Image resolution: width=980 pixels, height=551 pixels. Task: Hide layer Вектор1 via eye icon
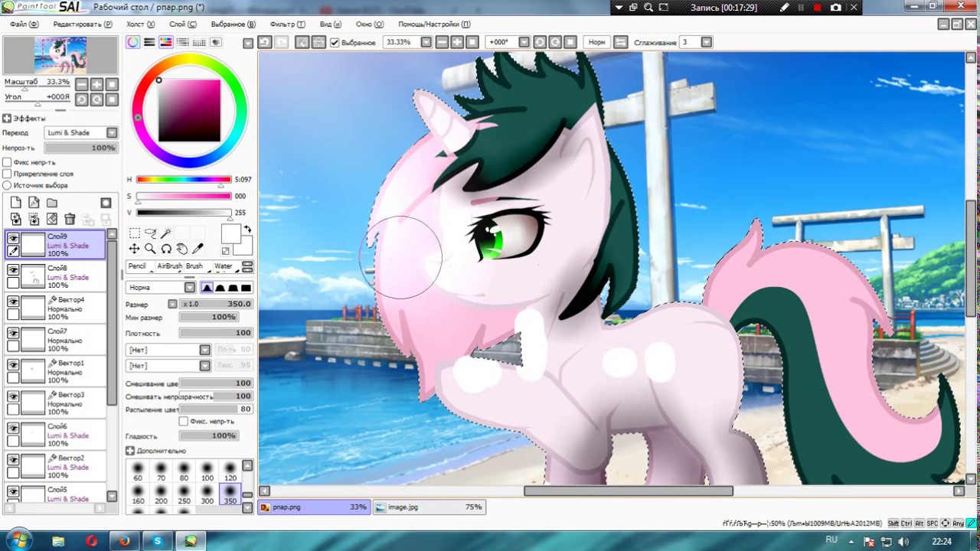(13, 365)
